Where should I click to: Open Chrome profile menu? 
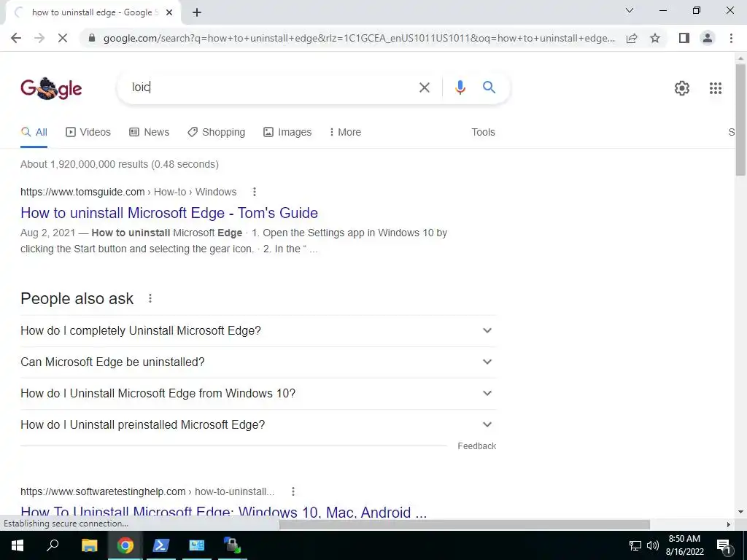[x=708, y=38]
